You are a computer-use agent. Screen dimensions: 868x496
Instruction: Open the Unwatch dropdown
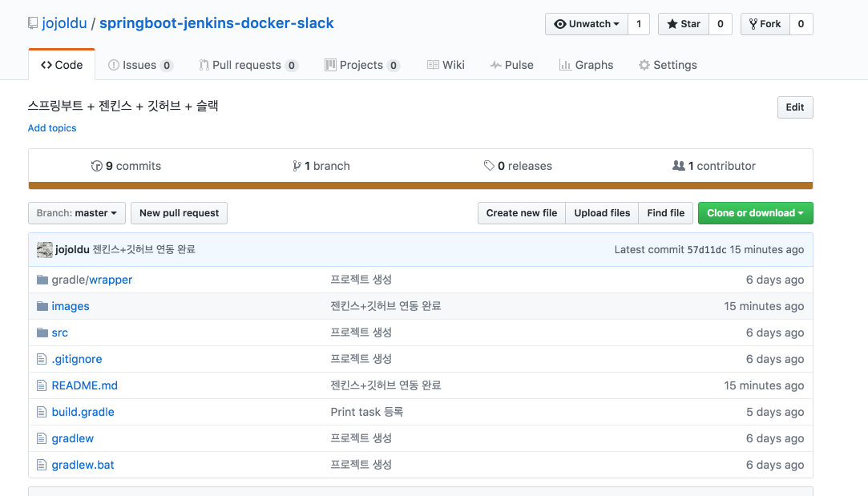[586, 24]
